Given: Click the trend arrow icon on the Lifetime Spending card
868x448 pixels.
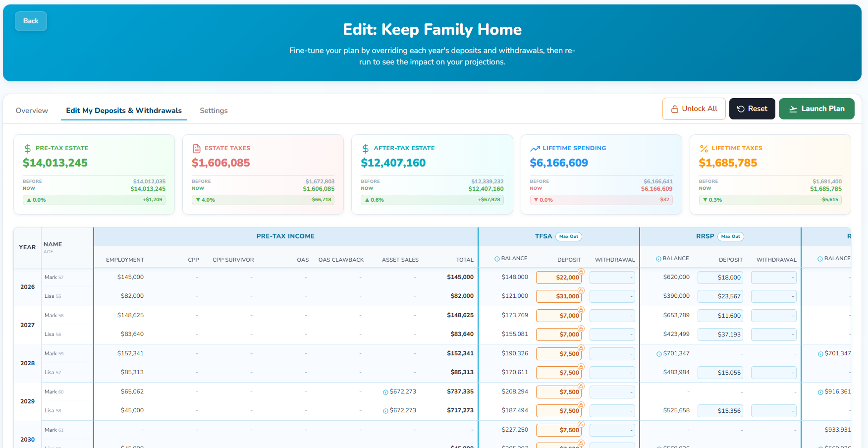Looking at the screenshot, I should click(x=535, y=148).
